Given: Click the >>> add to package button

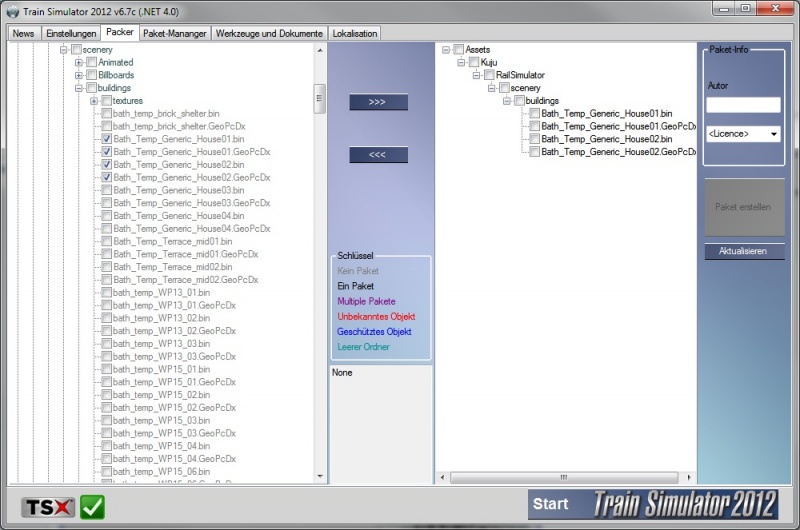Looking at the screenshot, I should [378, 102].
